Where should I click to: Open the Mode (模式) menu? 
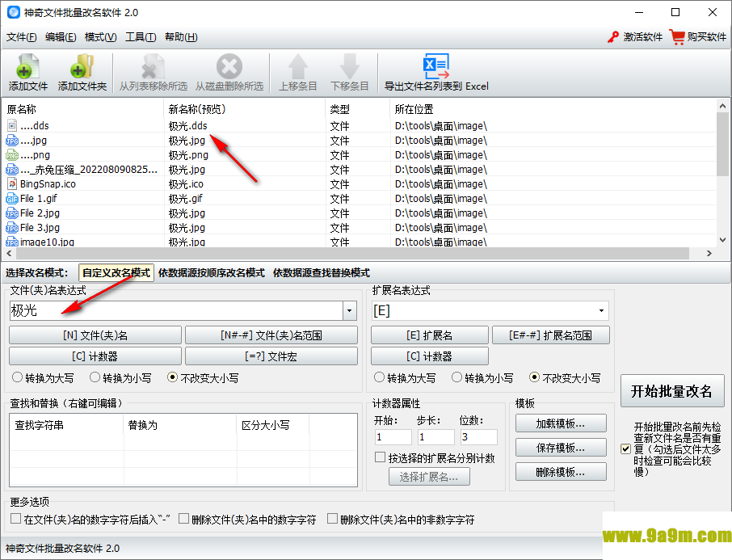click(x=101, y=37)
